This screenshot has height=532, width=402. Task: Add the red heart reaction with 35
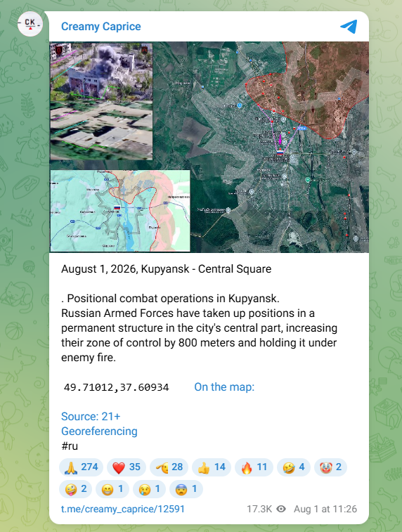(x=127, y=467)
